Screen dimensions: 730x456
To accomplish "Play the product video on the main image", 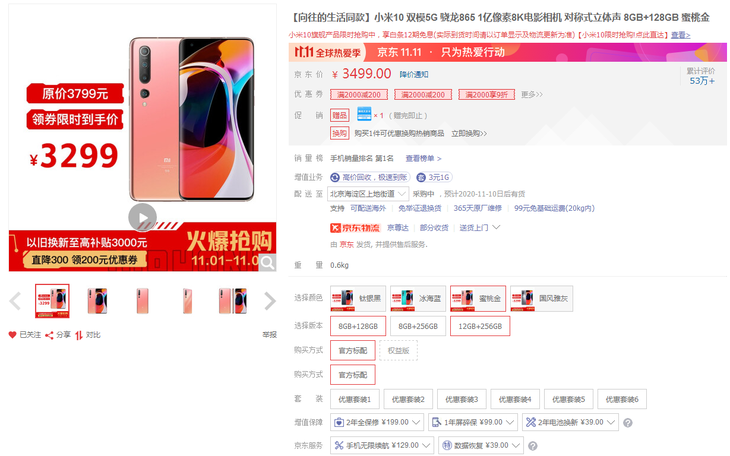I will point(142,217).
